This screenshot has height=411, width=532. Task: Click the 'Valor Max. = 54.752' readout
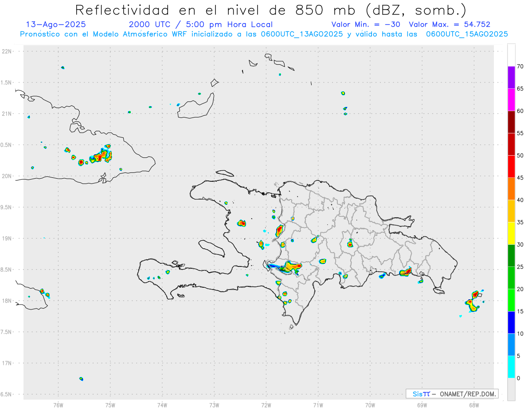[x=450, y=24]
